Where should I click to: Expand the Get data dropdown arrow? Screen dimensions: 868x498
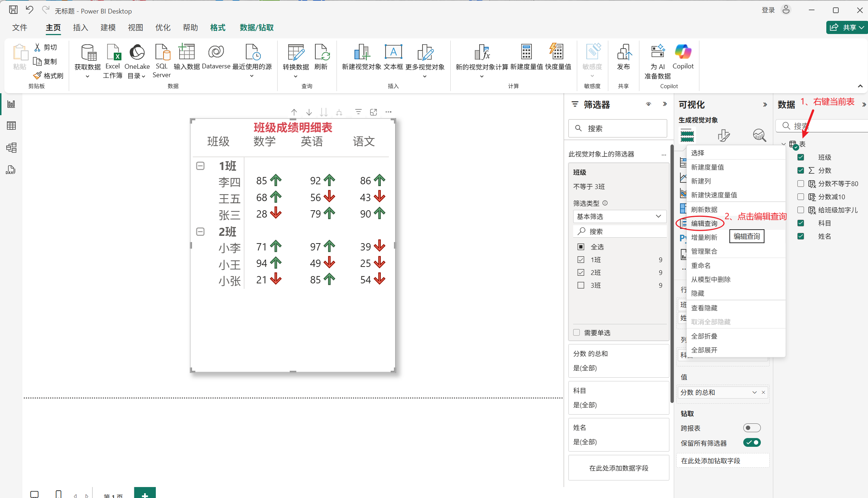point(87,76)
